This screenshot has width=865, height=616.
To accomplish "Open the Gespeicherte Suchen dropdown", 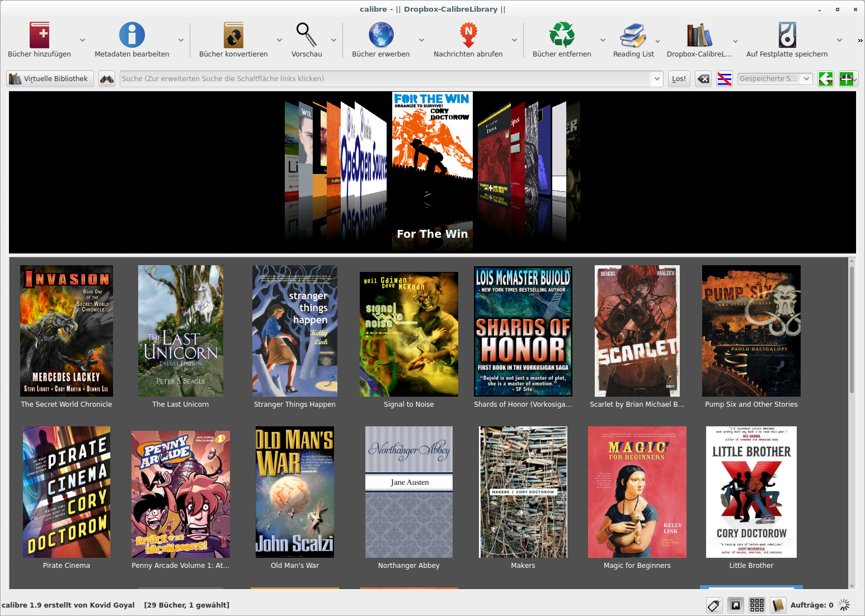I will click(x=775, y=79).
